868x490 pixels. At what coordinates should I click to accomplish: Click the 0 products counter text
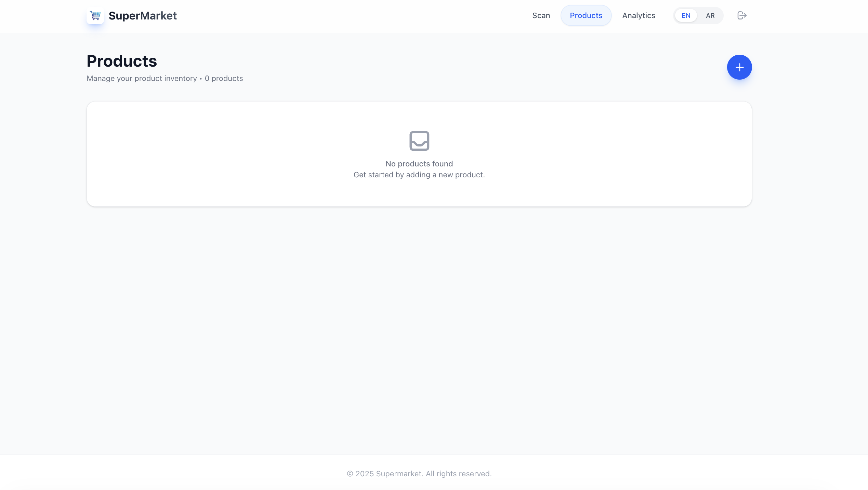coord(224,78)
